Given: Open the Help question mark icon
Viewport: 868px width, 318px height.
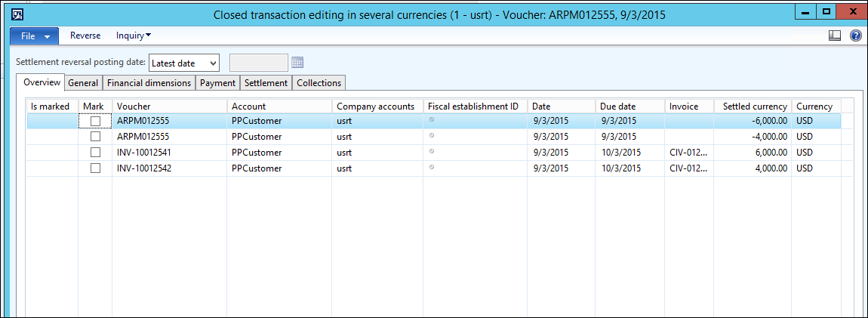Looking at the screenshot, I should click(x=855, y=36).
